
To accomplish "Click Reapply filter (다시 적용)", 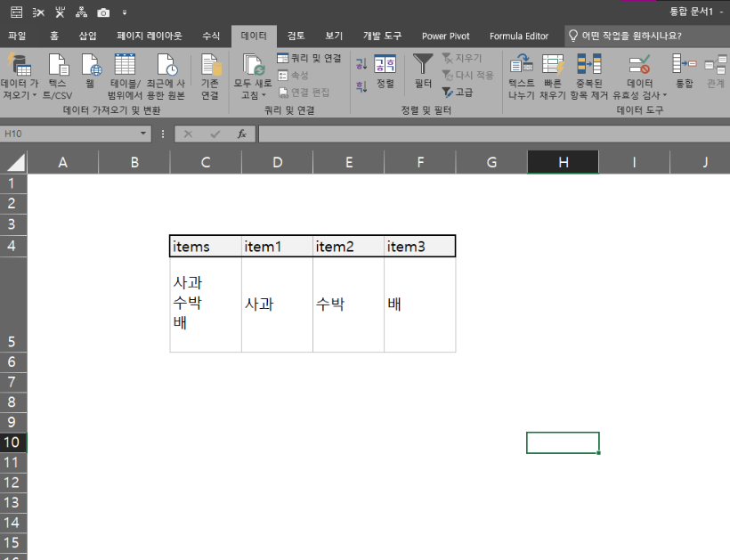I will (467, 75).
